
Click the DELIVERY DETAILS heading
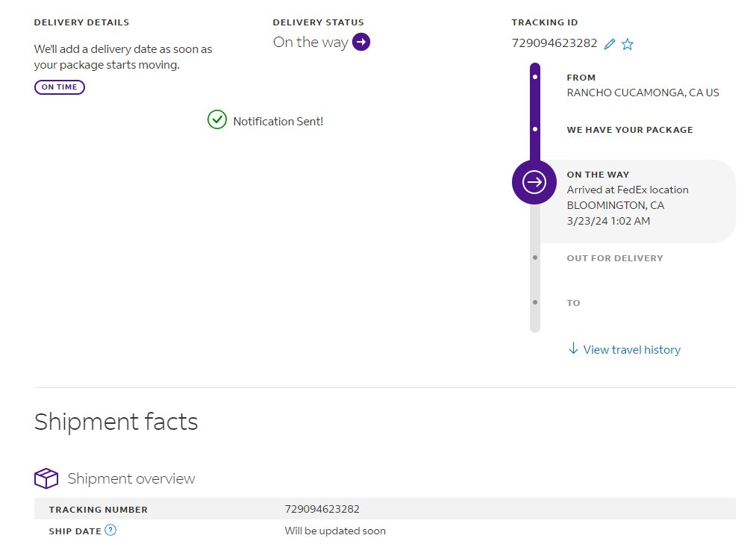[x=81, y=22]
